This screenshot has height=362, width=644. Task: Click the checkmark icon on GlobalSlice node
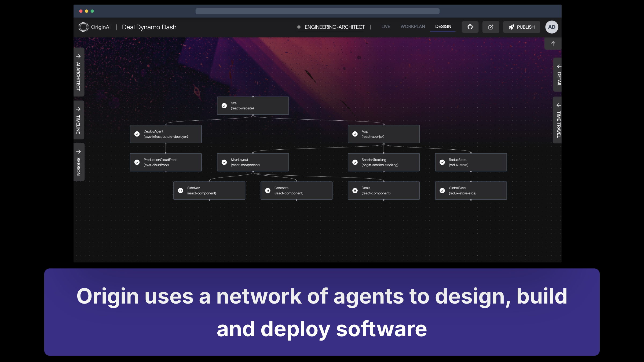click(x=442, y=191)
